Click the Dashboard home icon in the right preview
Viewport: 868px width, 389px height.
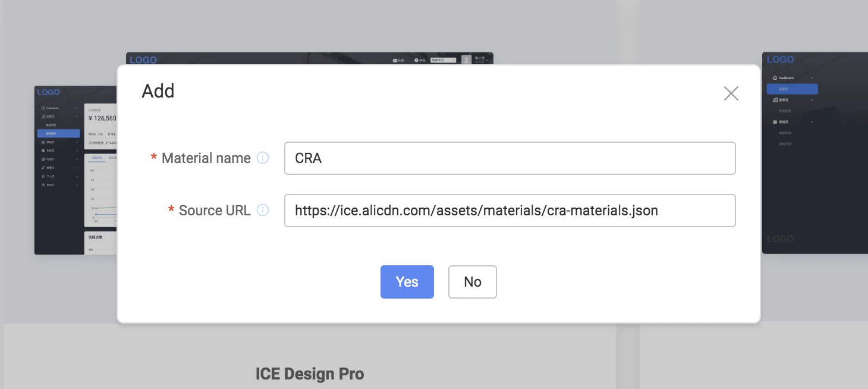(x=775, y=78)
